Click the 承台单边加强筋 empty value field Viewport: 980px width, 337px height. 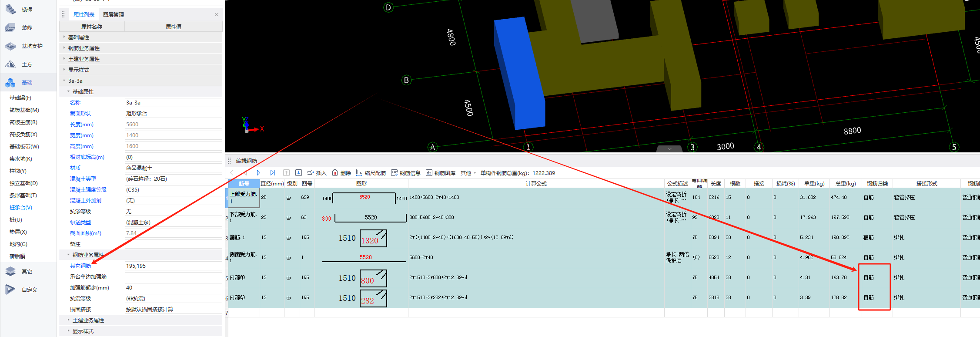pos(174,276)
